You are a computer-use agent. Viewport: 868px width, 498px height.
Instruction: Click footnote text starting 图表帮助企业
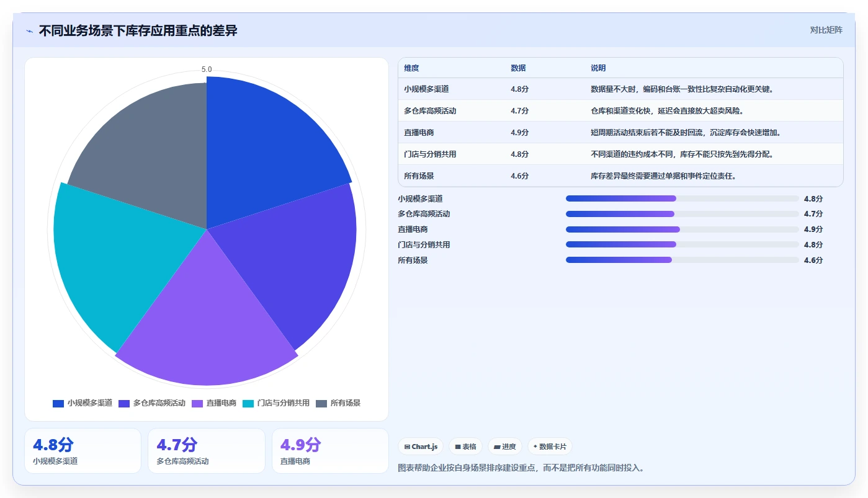tap(521, 468)
